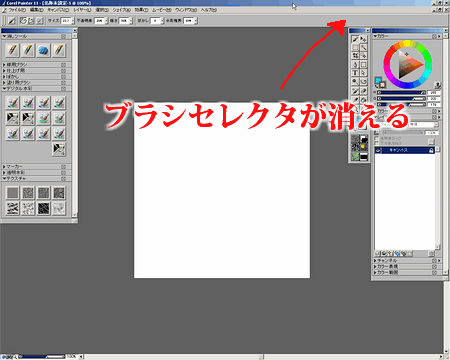
Task: Open the キャンバス menu
Action: point(58,10)
